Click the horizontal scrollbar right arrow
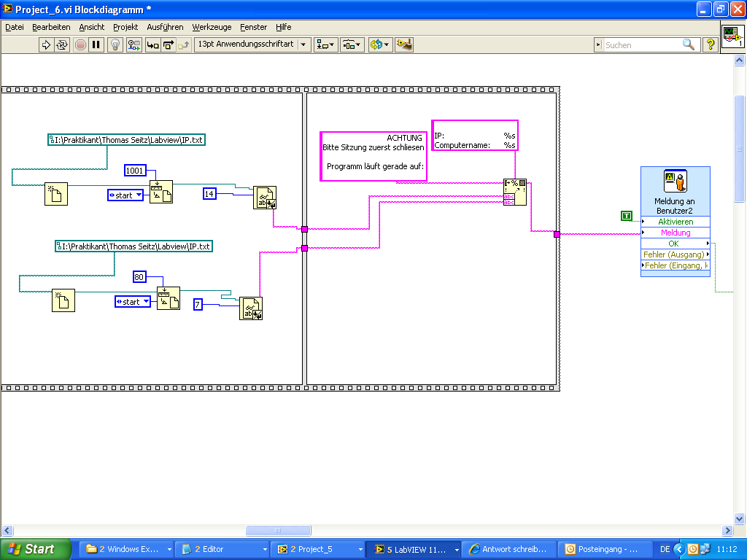 [x=727, y=530]
